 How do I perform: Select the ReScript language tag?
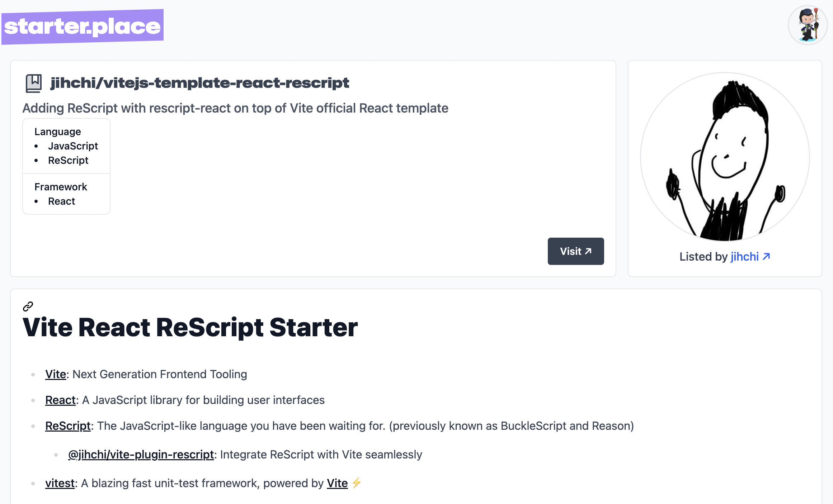(68, 160)
